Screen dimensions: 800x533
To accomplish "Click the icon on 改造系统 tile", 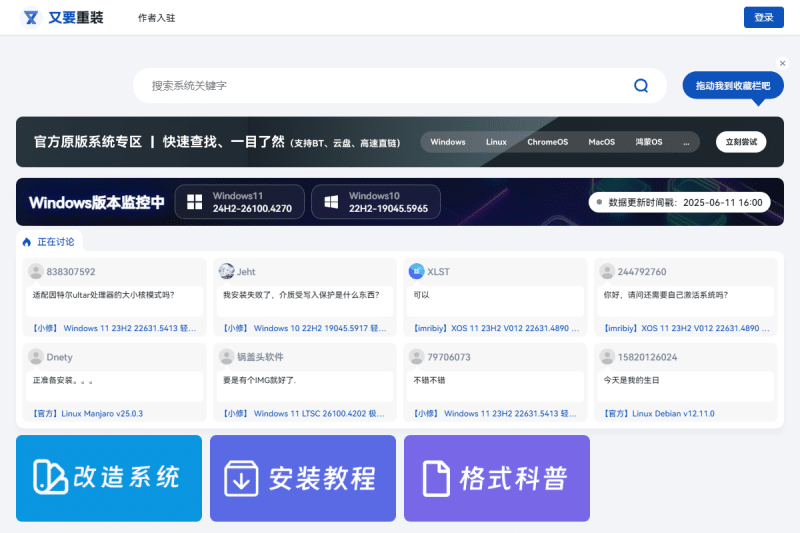I will coord(50,477).
